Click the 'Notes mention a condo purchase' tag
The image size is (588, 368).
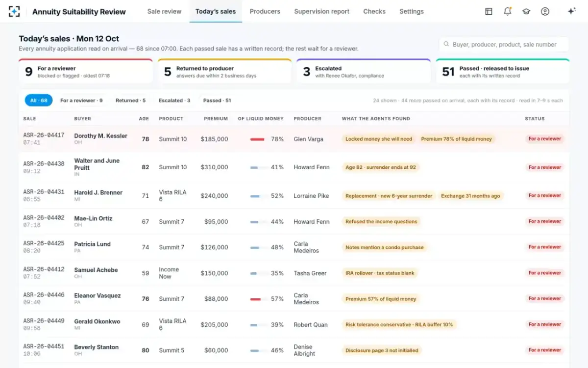(385, 247)
